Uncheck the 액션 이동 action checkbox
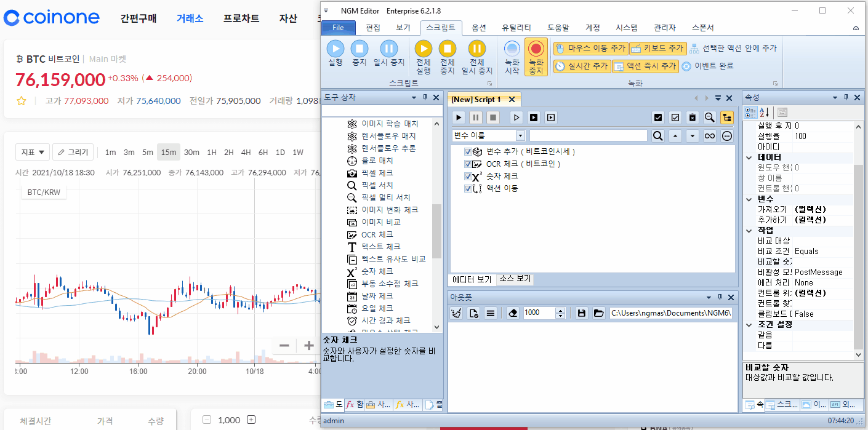Viewport: 868px width, 430px height. click(x=468, y=188)
